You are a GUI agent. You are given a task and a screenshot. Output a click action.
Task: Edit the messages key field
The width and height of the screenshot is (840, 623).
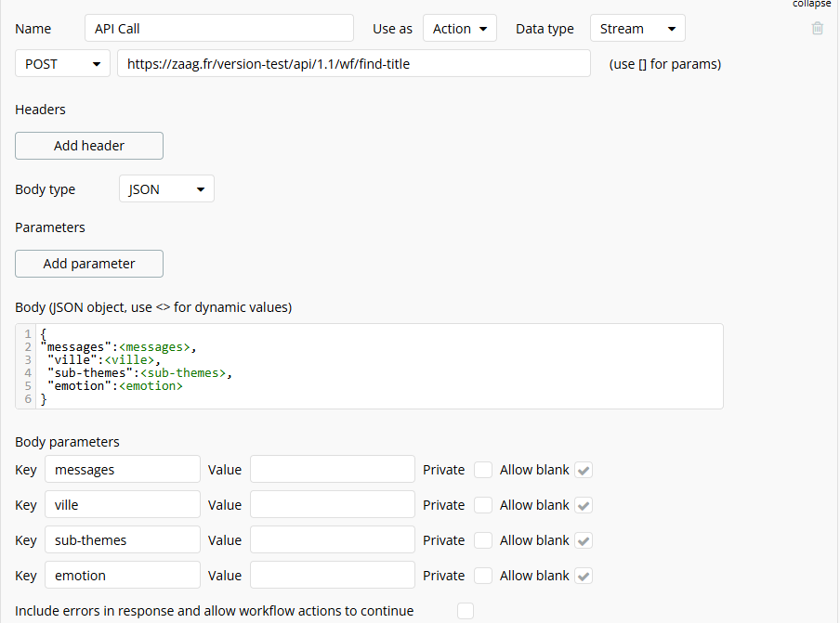point(123,470)
